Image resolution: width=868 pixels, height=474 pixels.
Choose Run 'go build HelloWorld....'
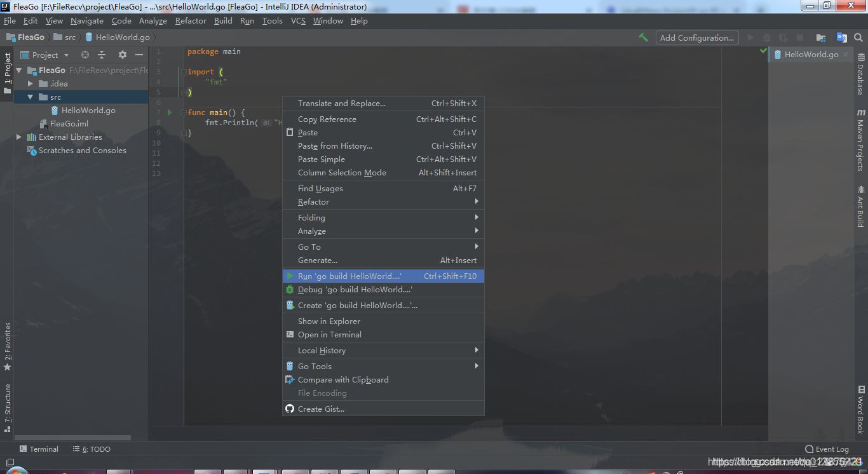[383, 276]
